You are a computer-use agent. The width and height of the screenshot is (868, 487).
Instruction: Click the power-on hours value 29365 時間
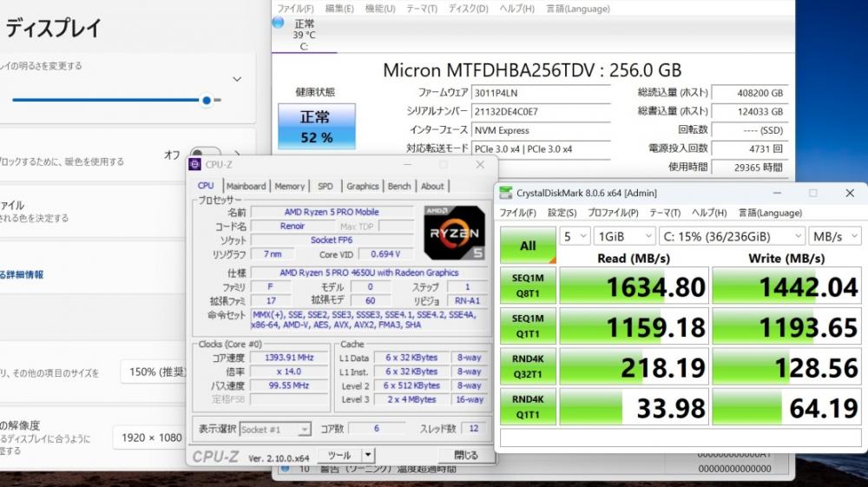(749, 168)
